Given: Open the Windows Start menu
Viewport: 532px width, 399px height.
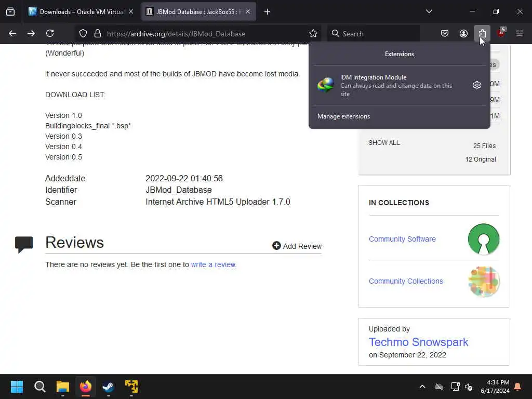Looking at the screenshot, I should [17, 387].
